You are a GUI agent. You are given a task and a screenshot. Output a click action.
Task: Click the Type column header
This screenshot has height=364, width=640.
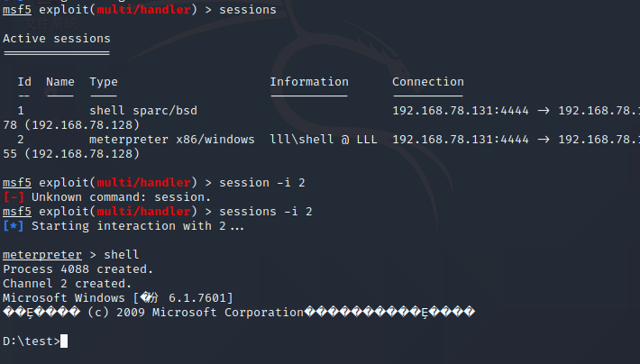pyautogui.click(x=104, y=82)
